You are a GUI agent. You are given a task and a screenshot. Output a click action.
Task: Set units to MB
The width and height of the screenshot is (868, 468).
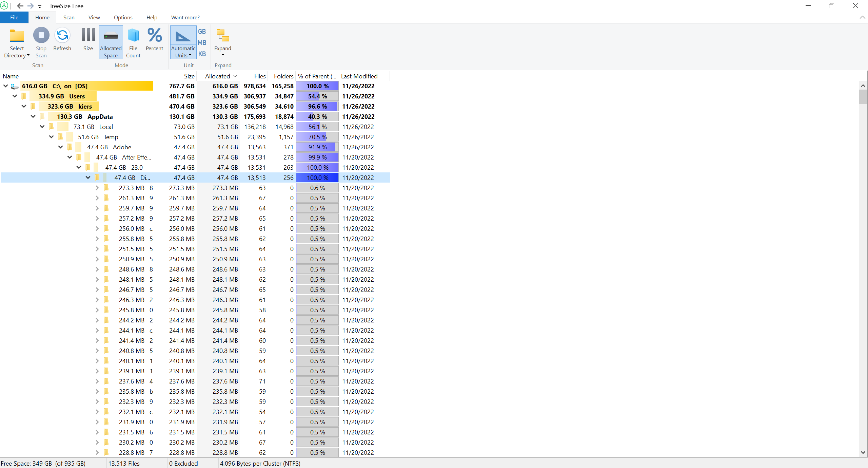(x=202, y=42)
